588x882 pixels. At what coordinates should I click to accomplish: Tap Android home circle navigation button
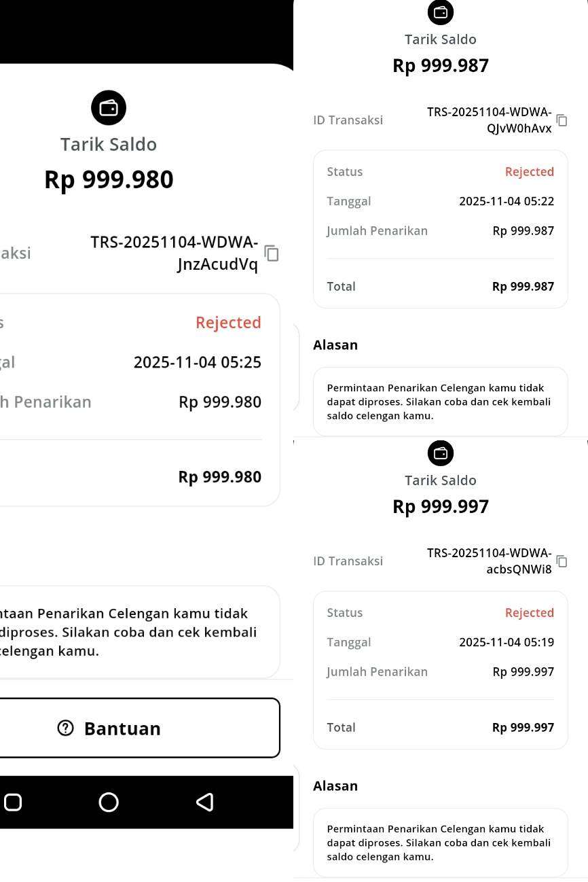pos(109,802)
